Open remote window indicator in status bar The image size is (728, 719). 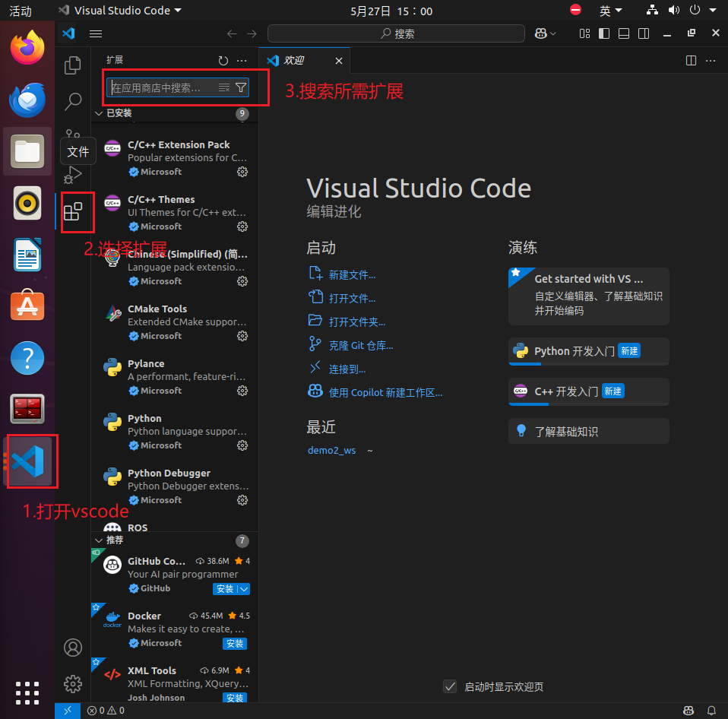point(68,711)
